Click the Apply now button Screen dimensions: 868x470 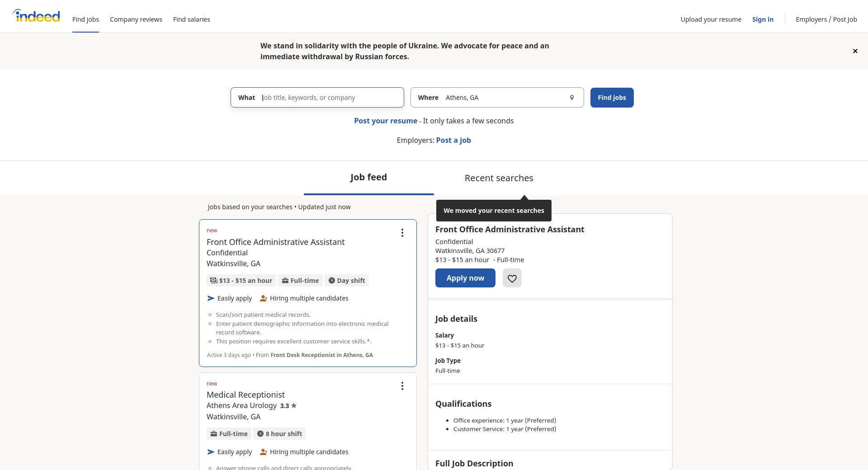tap(465, 278)
